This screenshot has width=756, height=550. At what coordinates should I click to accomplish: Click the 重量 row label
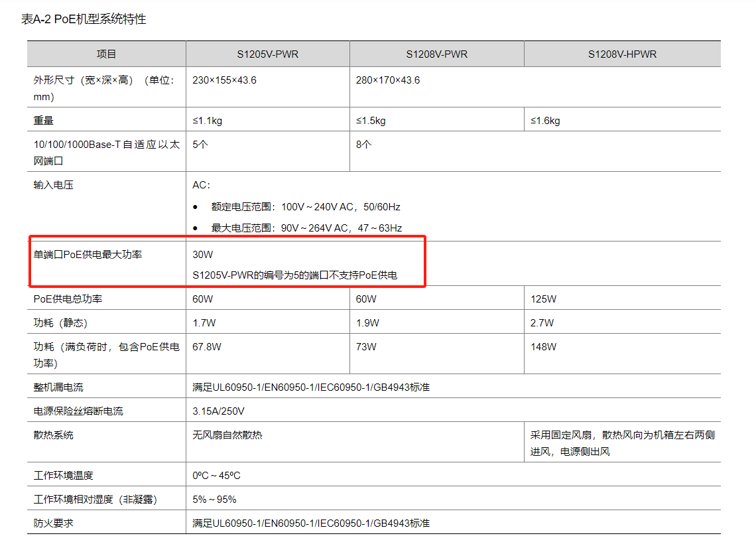43,121
